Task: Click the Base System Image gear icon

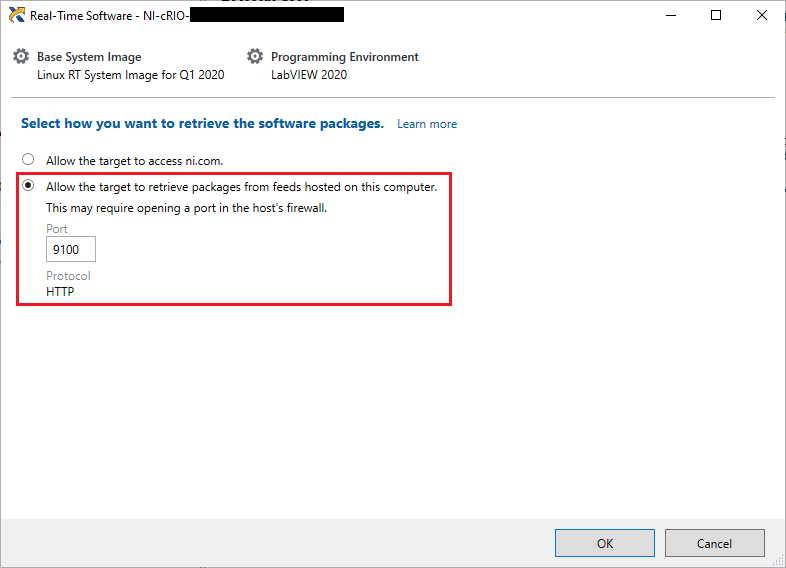Action: pos(21,56)
